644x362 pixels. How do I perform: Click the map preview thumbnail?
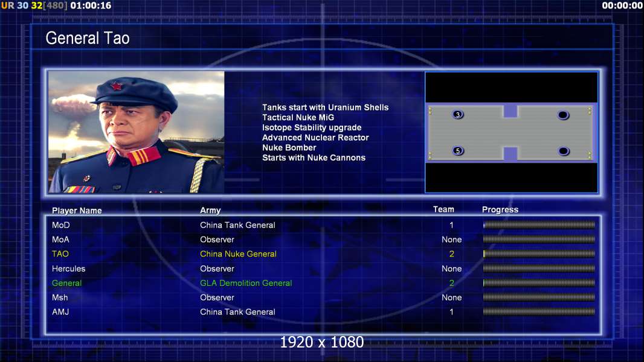click(x=511, y=132)
